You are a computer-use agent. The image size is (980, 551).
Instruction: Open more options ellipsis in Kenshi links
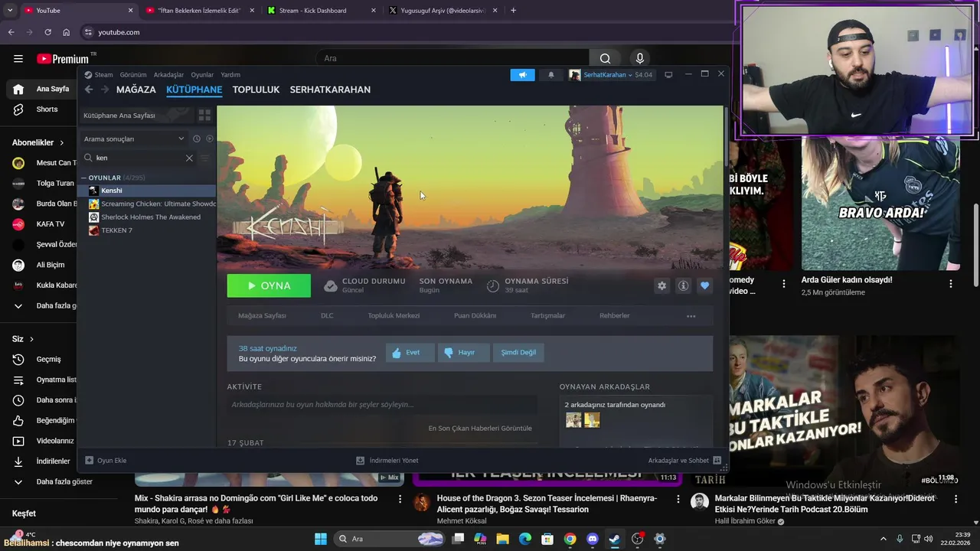[691, 316]
